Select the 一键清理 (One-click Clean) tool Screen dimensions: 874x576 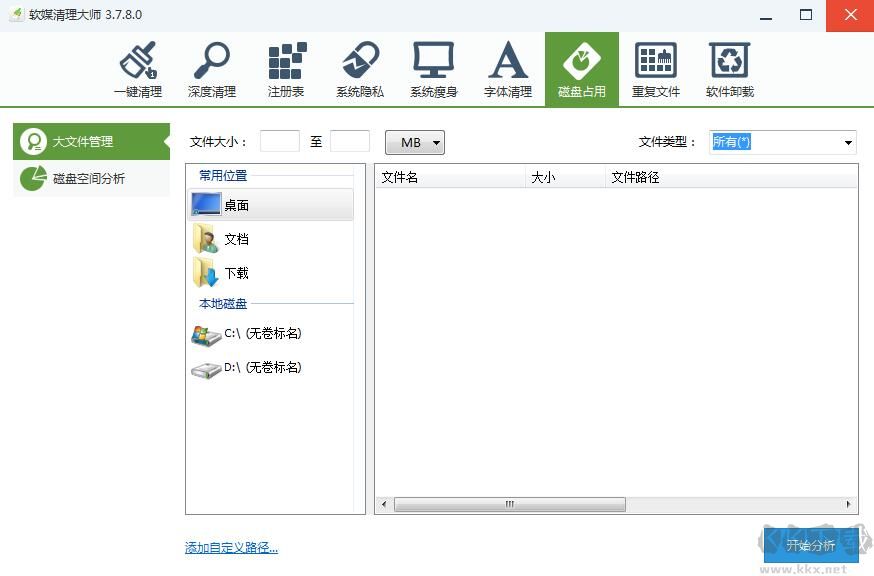coord(138,68)
